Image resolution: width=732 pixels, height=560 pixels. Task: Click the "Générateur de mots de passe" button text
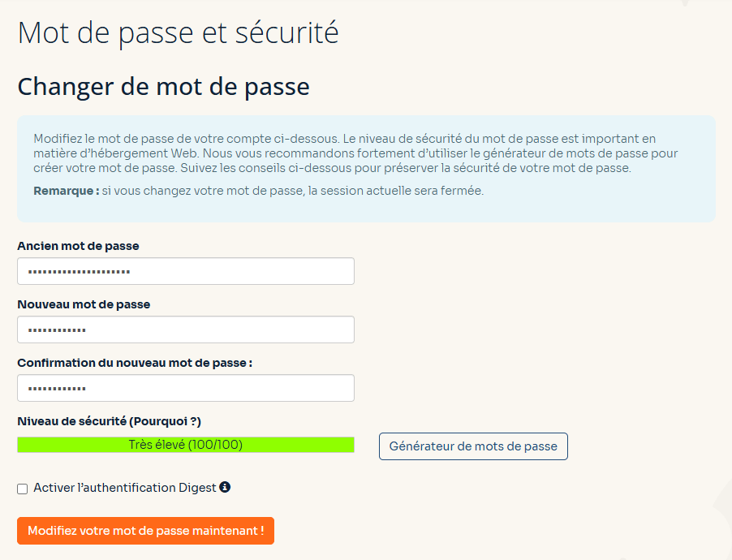(473, 446)
